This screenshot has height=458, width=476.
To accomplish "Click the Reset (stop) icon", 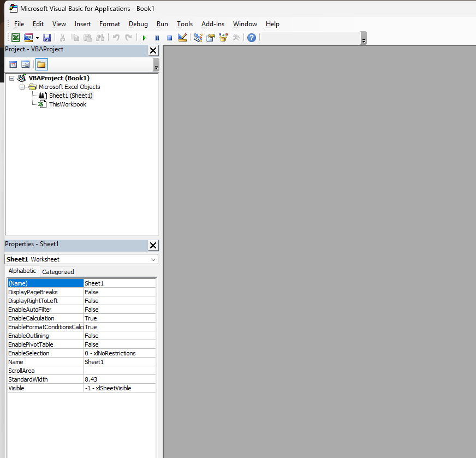I will coord(169,37).
